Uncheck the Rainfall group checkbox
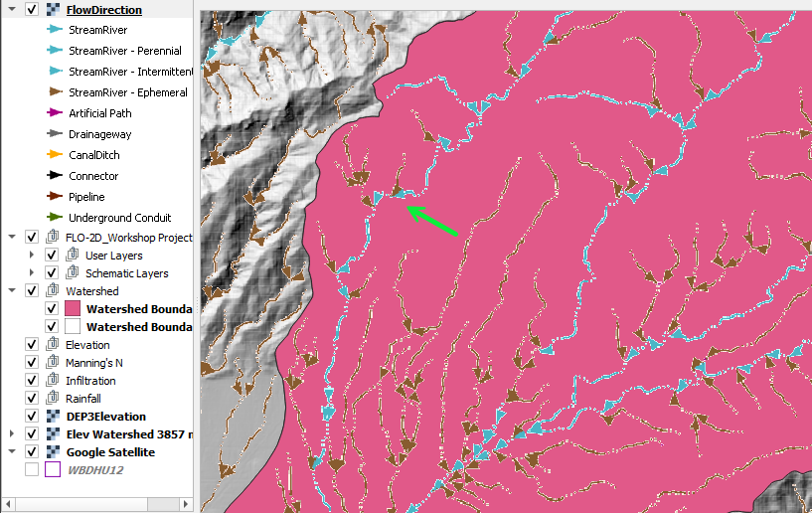Screen dimensions: 812x513 (x=32, y=399)
